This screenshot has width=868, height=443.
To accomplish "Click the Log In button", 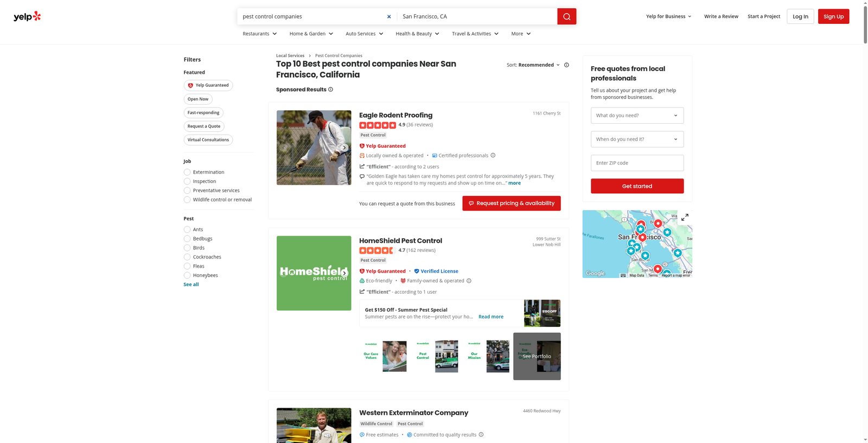I will (x=800, y=16).
